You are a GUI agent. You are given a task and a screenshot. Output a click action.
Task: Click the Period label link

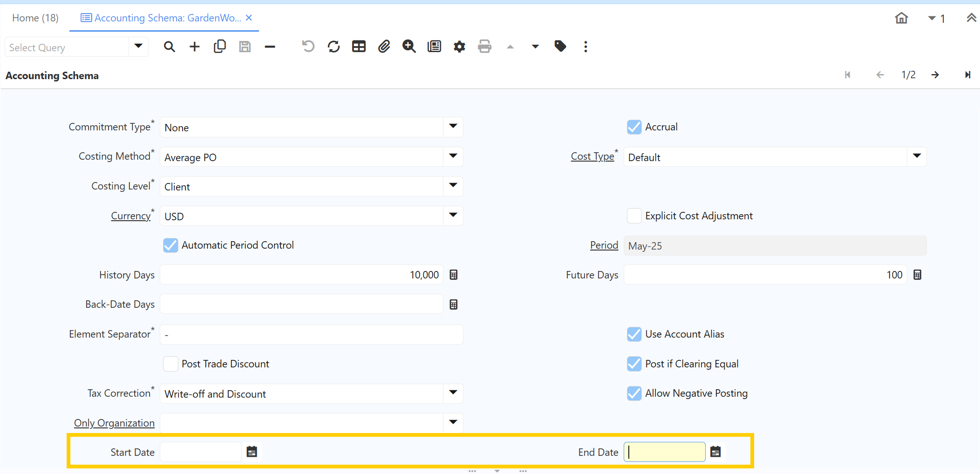click(603, 245)
